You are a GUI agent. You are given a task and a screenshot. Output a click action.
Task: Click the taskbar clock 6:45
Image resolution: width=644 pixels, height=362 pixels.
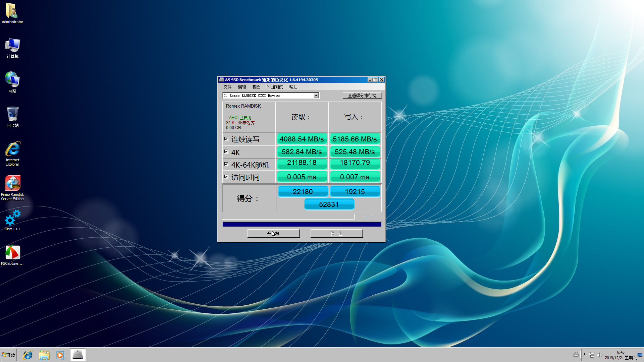(x=621, y=352)
